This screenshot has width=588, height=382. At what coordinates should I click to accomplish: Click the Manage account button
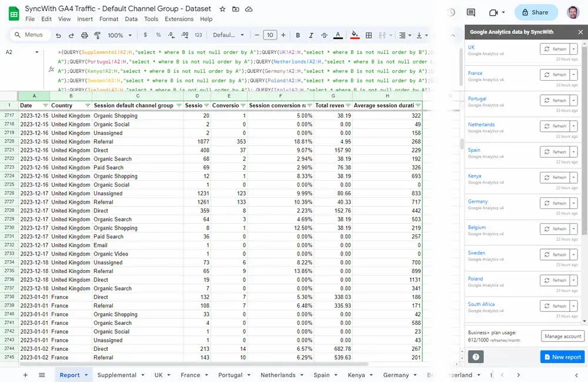click(563, 336)
